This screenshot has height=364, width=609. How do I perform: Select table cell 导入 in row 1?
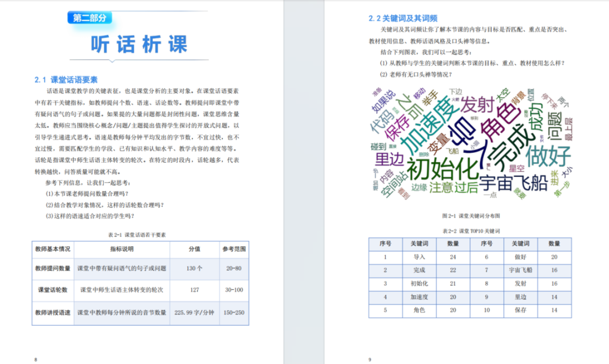click(x=420, y=257)
